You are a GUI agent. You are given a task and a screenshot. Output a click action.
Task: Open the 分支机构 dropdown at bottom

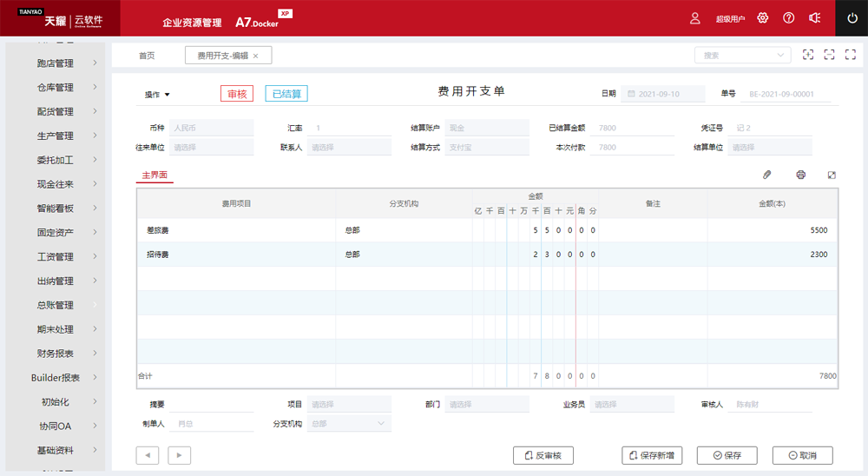(x=349, y=424)
